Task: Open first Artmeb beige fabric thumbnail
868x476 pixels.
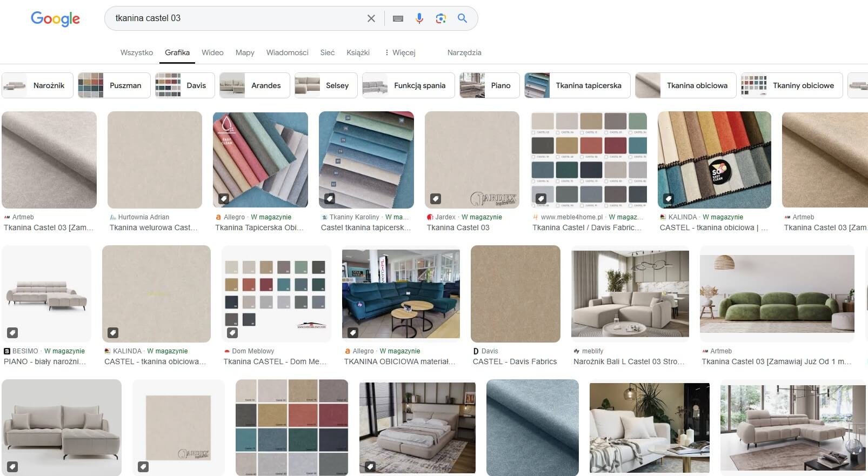Action: tap(49, 160)
